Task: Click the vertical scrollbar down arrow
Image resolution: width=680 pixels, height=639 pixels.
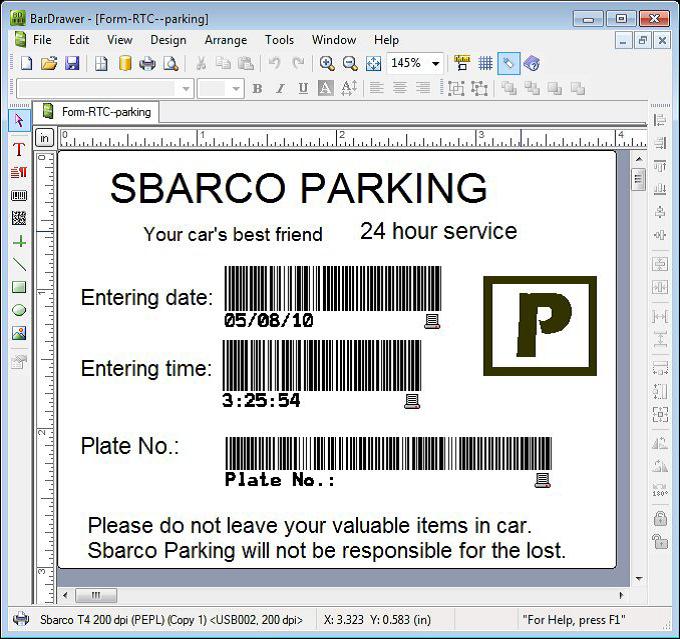Action: tap(638, 578)
